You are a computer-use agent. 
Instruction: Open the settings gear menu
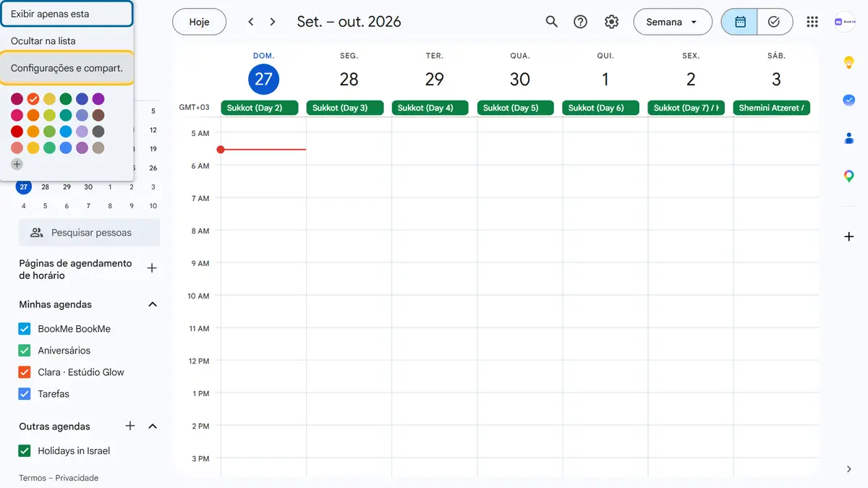pos(611,22)
